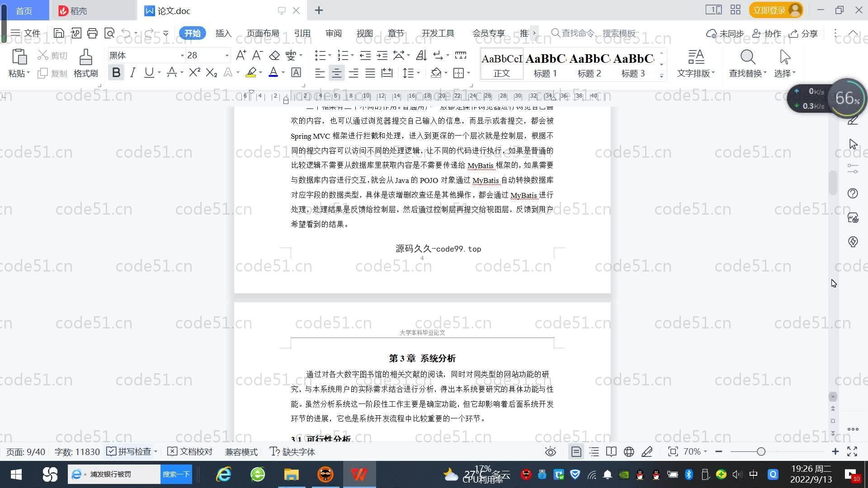
Task: Open the Text Layout tool
Action: coord(696,63)
